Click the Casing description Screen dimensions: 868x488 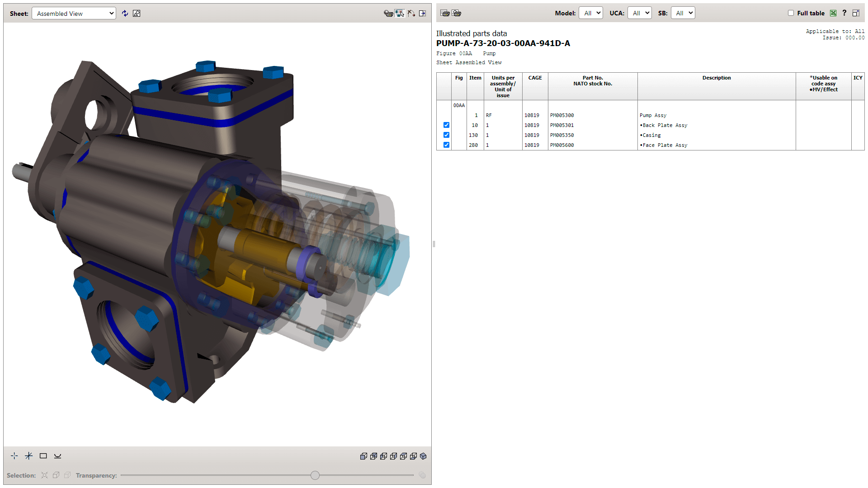[x=650, y=135]
